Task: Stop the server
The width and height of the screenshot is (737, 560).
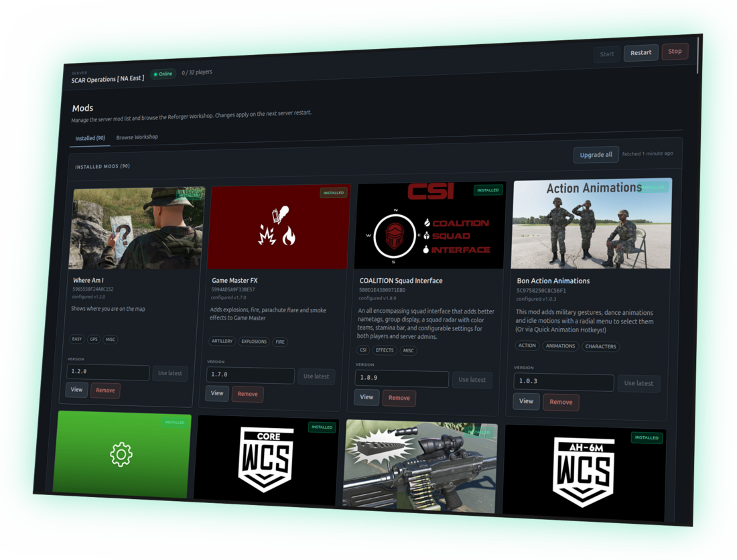Action: coord(675,51)
